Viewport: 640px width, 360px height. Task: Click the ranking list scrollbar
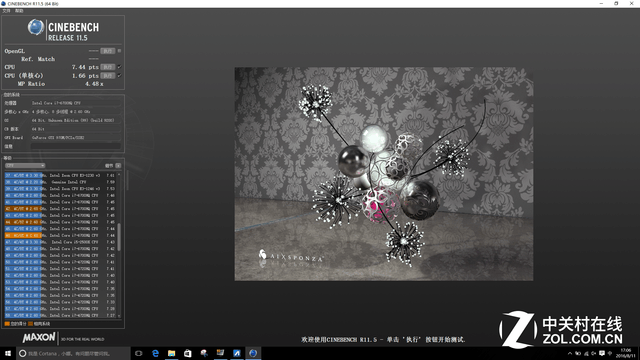coord(119,237)
